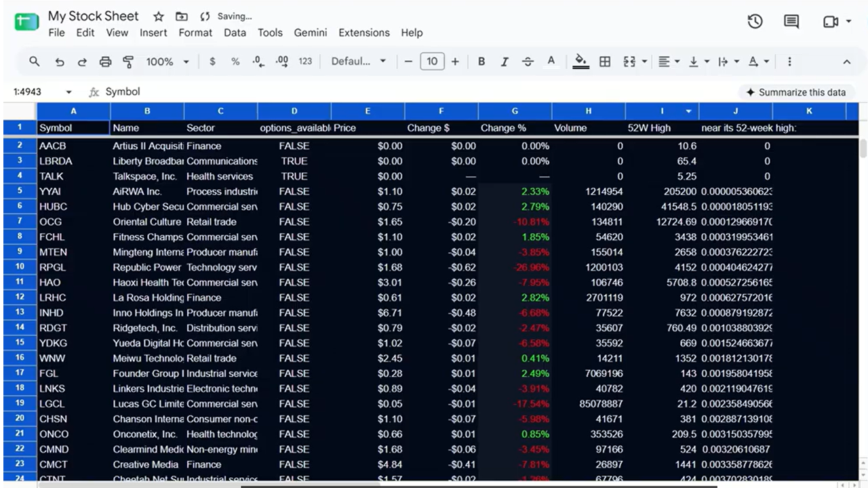This screenshot has width=868, height=488.
Task: Select column G header
Action: (515, 111)
